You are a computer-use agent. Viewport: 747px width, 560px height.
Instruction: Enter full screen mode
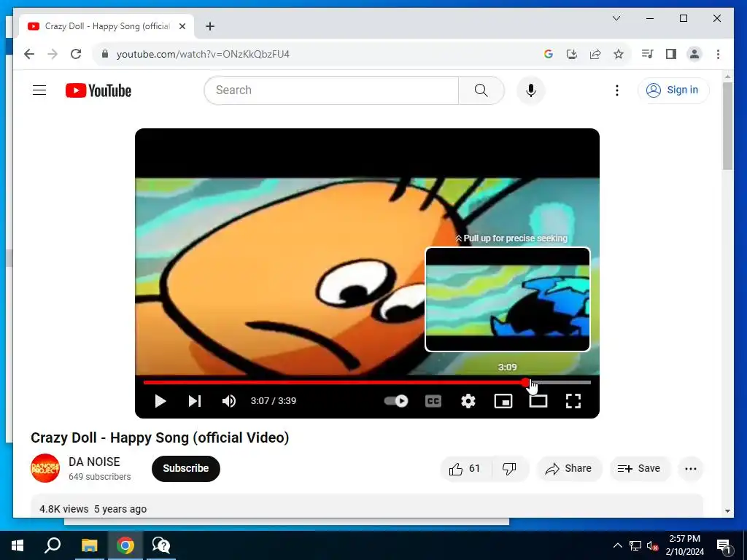click(x=573, y=401)
